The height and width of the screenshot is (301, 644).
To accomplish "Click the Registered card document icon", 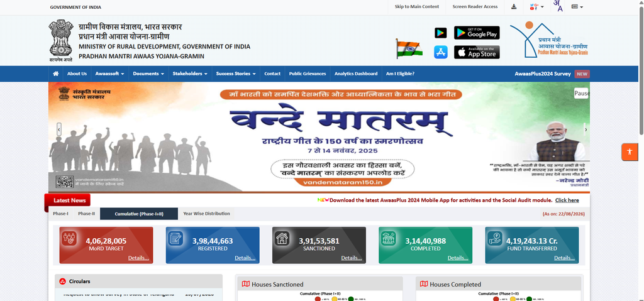I will coord(176,238).
